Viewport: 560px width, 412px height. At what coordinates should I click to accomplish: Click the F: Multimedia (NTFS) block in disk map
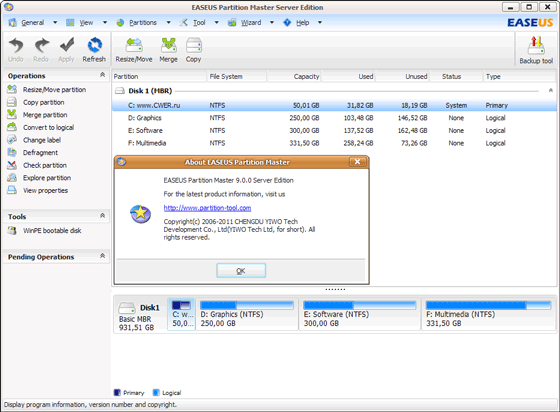[x=489, y=314]
